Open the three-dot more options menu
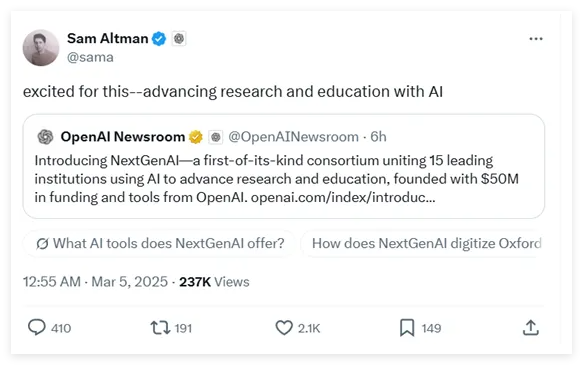 (536, 39)
